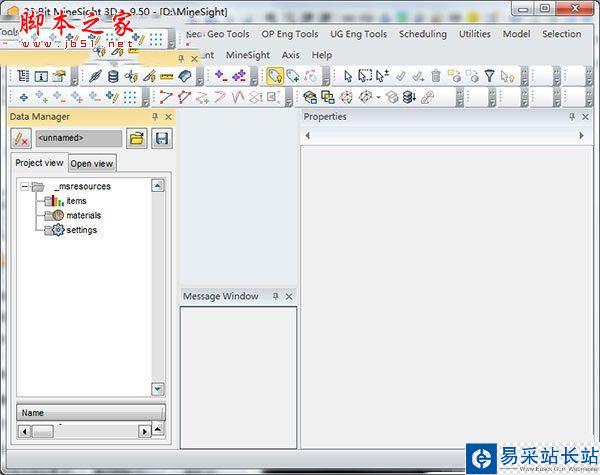Click the blue curved surface icon
Screen dimensions: 600x475
click(x=185, y=76)
